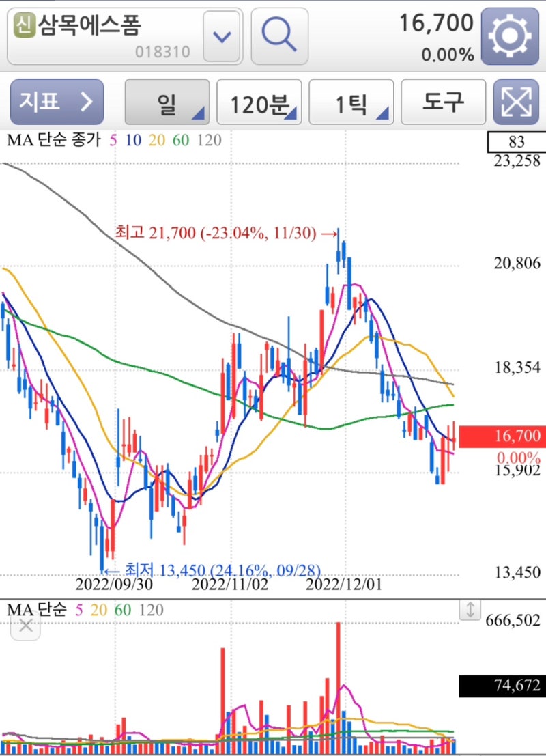Screen dimensions: 546x756
Task: Tap the 2022/09/30 date label
Action: pos(114,585)
